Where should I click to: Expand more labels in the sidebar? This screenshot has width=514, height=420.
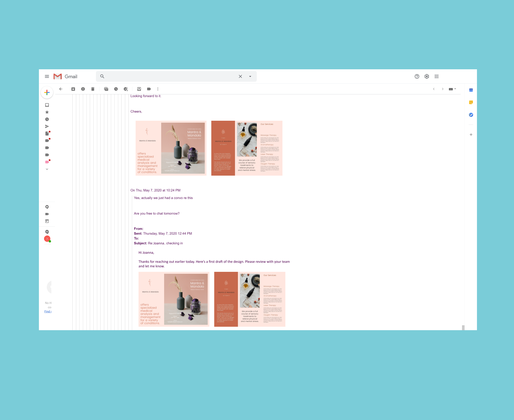click(x=47, y=169)
